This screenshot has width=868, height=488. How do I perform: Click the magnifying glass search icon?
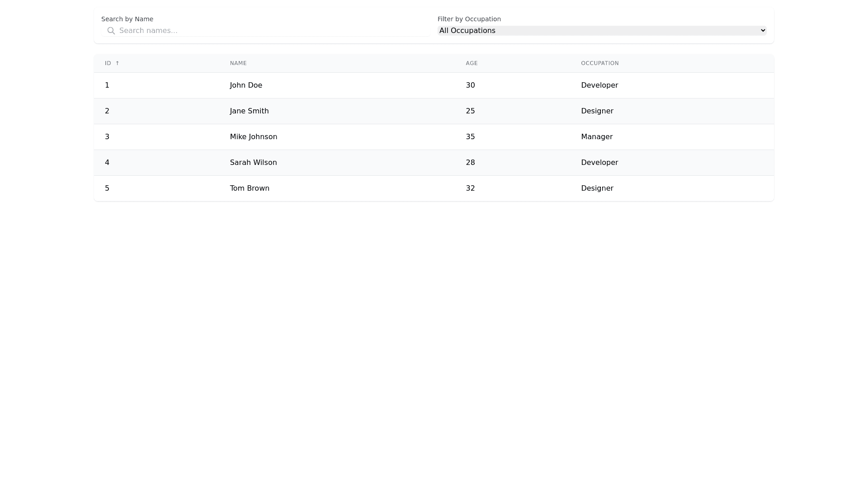coord(111,31)
